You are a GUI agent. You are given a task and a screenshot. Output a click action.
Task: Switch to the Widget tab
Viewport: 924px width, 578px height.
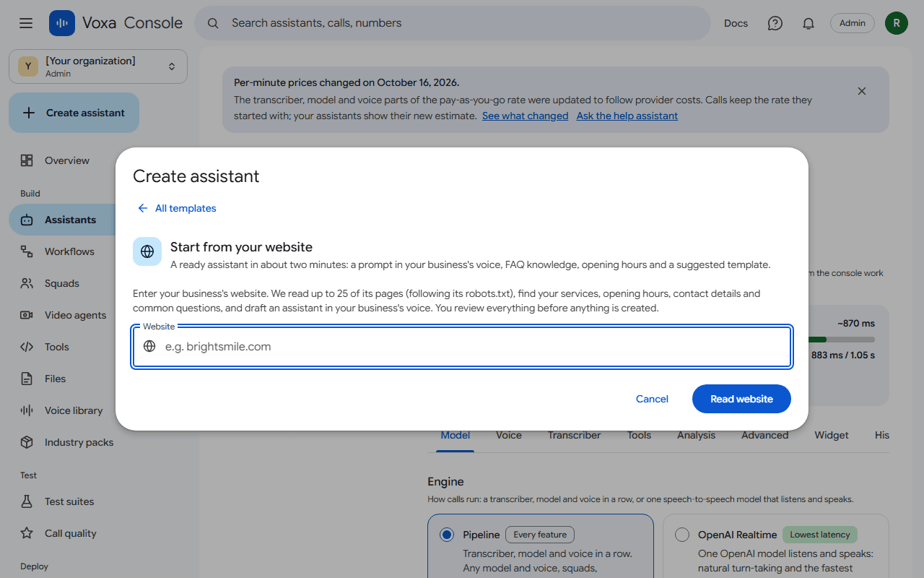pyautogui.click(x=832, y=435)
